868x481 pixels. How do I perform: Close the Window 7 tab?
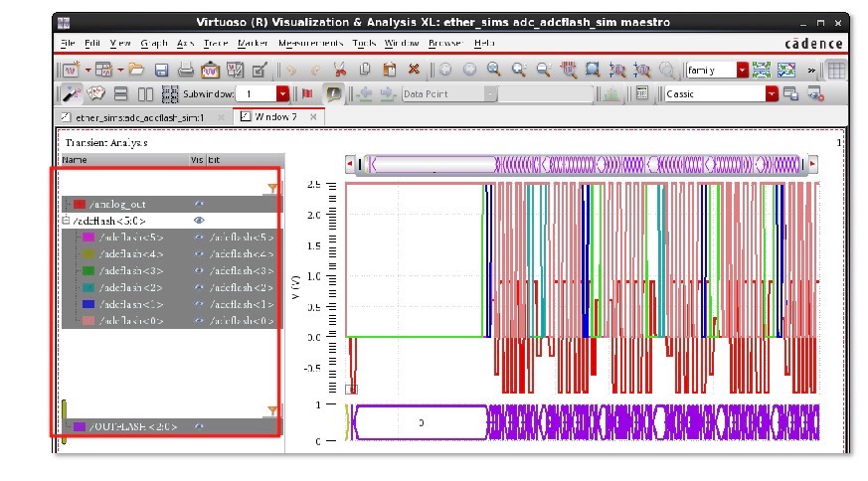[x=313, y=117]
